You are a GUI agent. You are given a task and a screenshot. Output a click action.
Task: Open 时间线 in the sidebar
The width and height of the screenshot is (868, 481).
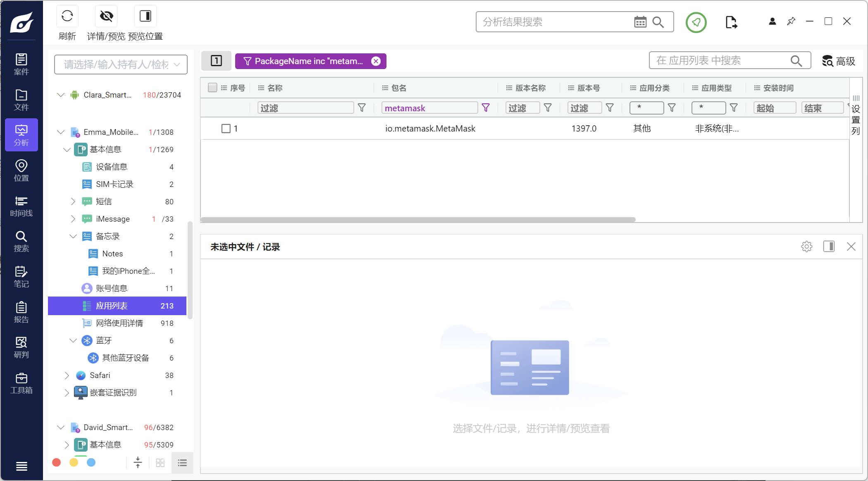coord(21,206)
